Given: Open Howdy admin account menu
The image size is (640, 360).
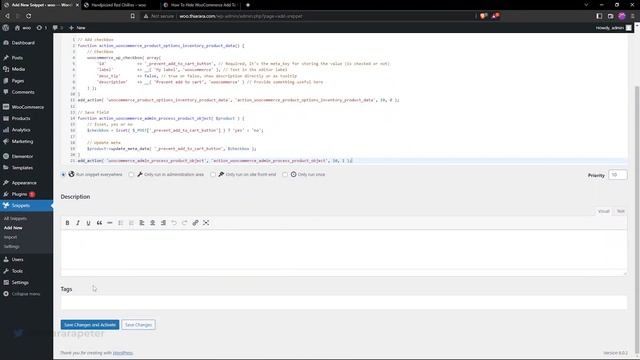Looking at the screenshot, I should pos(613,28).
